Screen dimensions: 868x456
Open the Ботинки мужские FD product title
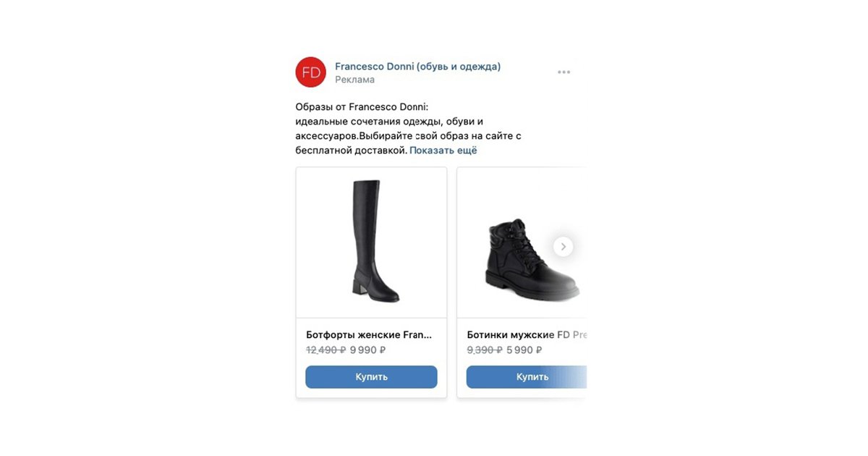tap(527, 335)
